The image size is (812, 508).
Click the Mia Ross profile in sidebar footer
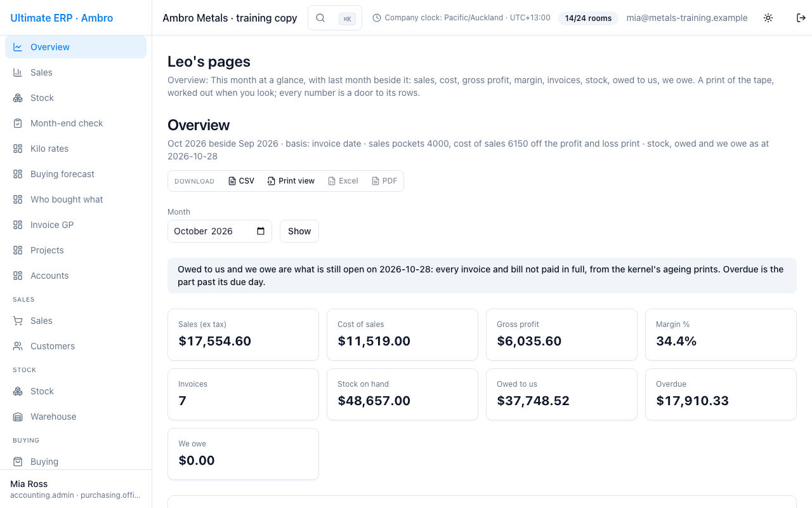(x=75, y=489)
